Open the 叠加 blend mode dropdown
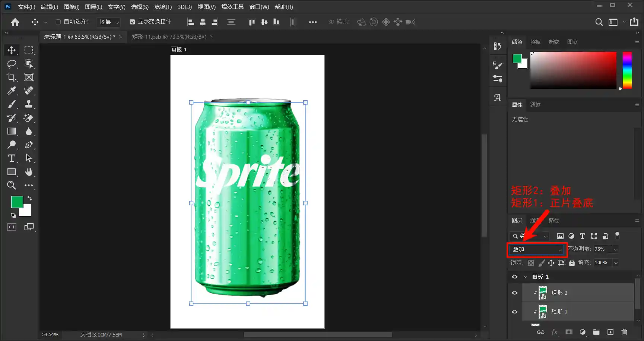Image resolution: width=644 pixels, height=341 pixels. point(536,249)
